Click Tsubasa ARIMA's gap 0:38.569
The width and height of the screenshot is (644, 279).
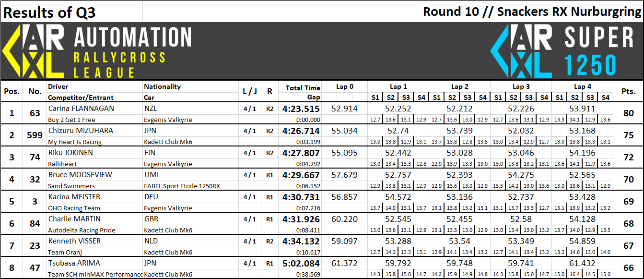[308, 274]
